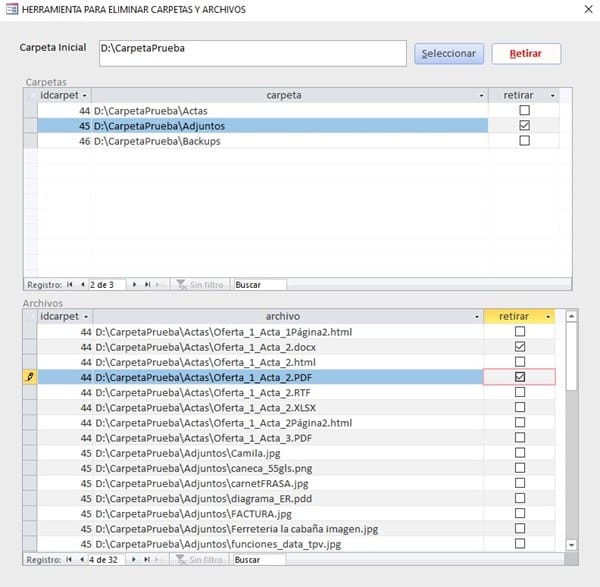Image resolution: width=600 pixels, height=587 pixels.
Task: Click the Carpeta Inicial path field
Action: pos(252,53)
